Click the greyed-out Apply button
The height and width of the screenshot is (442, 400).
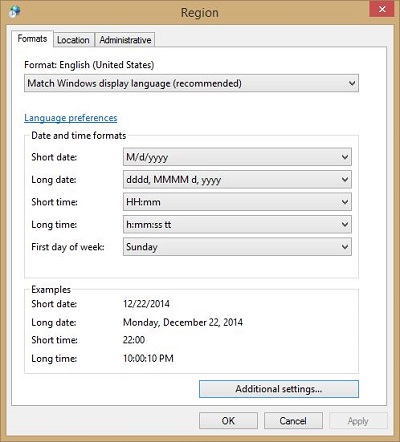tap(358, 421)
